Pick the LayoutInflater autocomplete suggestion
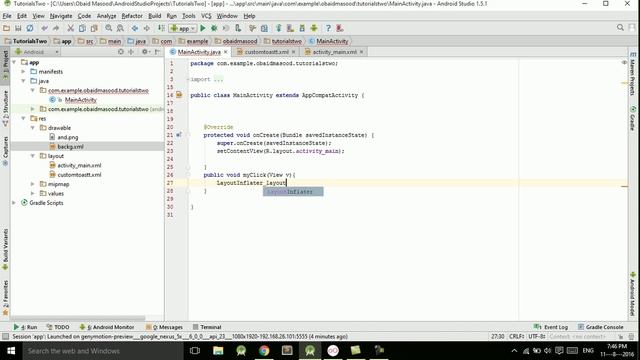This screenshot has height=360, width=640. click(293, 191)
